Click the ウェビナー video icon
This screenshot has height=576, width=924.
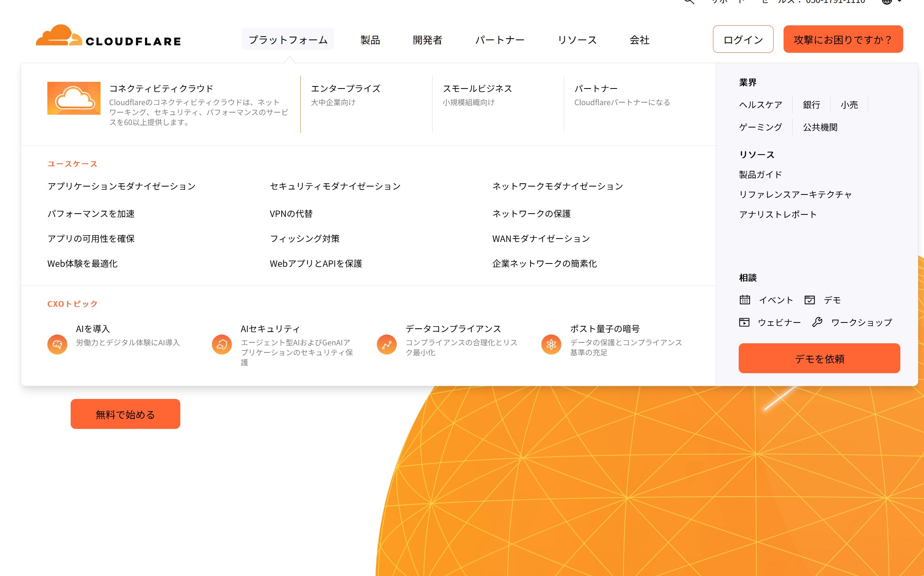tap(745, 322)
